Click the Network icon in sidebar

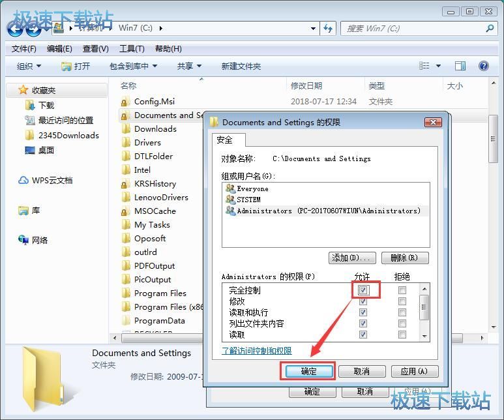tap(23, 240)
